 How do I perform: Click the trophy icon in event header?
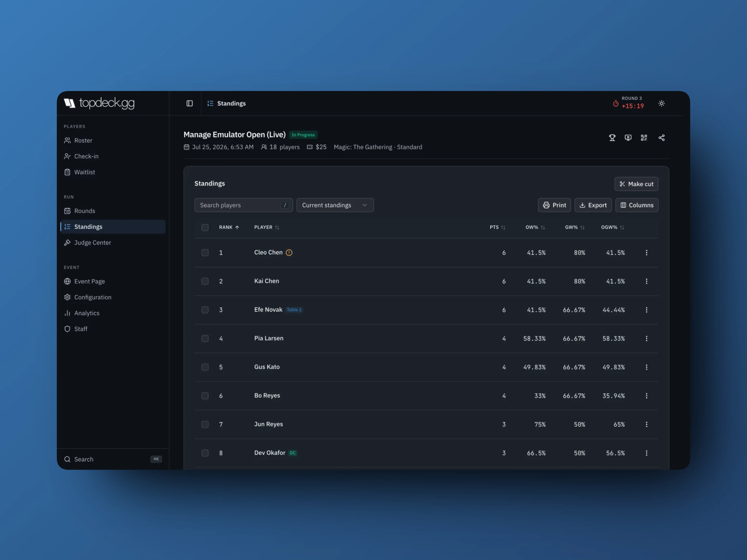[612, 138]
